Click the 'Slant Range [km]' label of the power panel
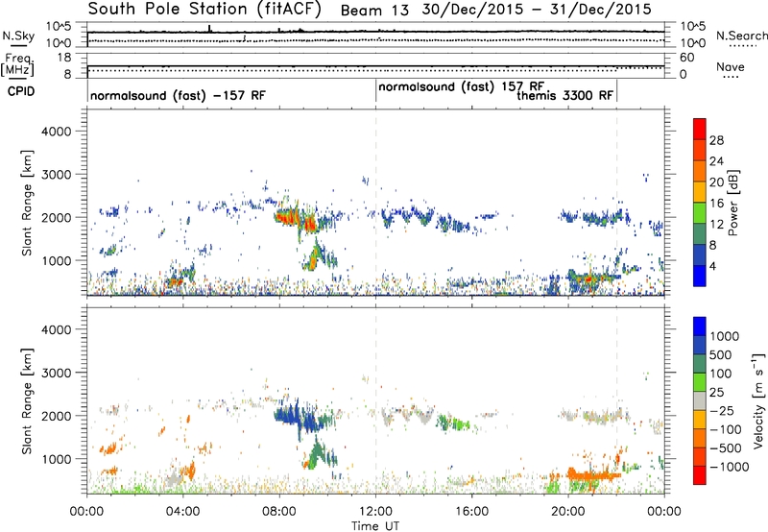Image resolution: width=768 pixels, height=532 pixels. (x=27, y=203)
